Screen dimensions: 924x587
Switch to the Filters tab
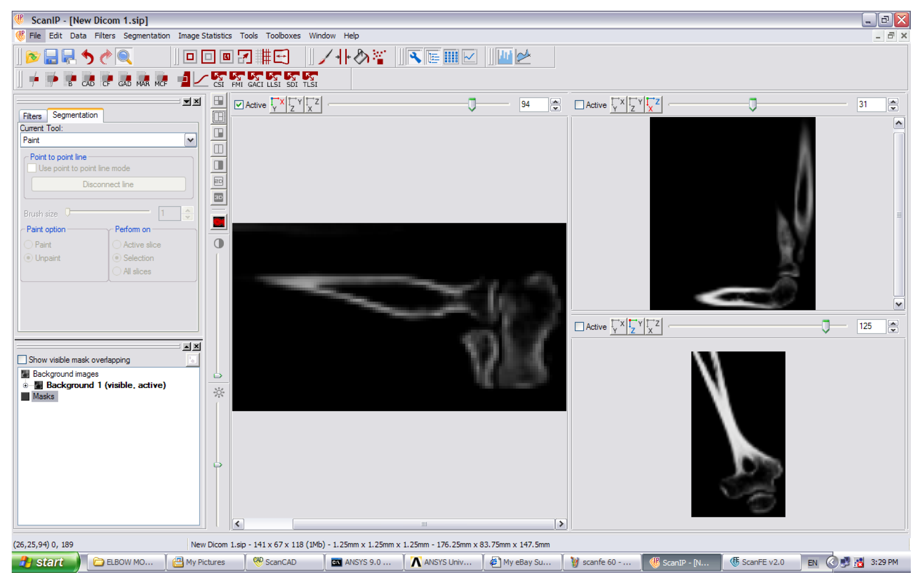pyautogui.click(x=32, y=116)
